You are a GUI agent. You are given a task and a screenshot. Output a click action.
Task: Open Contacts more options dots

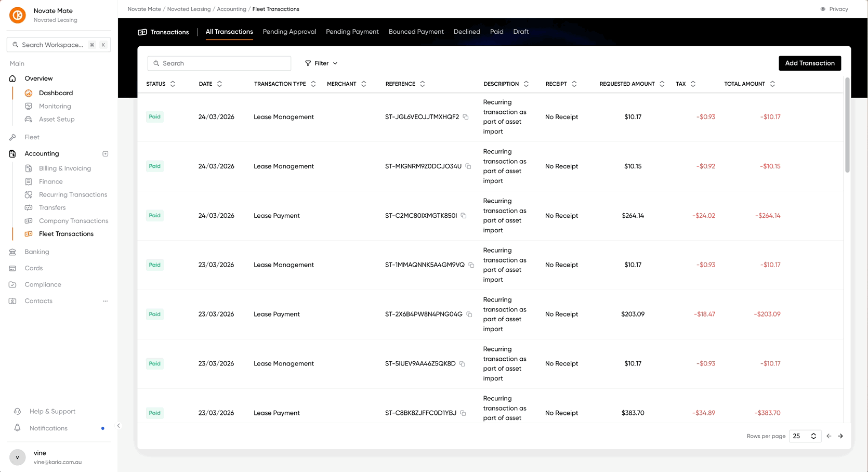click(106, 301)
